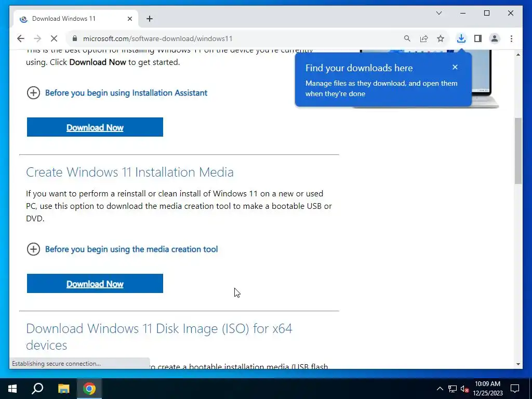
Task: Click Installation Assistant Download Now button
Action: pyautogui.click(x=95, y=127)
